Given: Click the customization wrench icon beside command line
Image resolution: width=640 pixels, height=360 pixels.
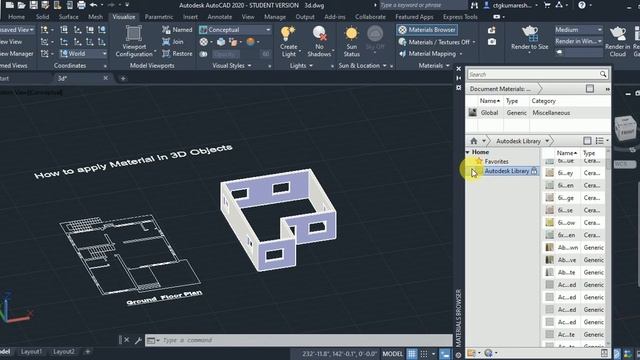Looking at the screenshot, I should 138,340.
